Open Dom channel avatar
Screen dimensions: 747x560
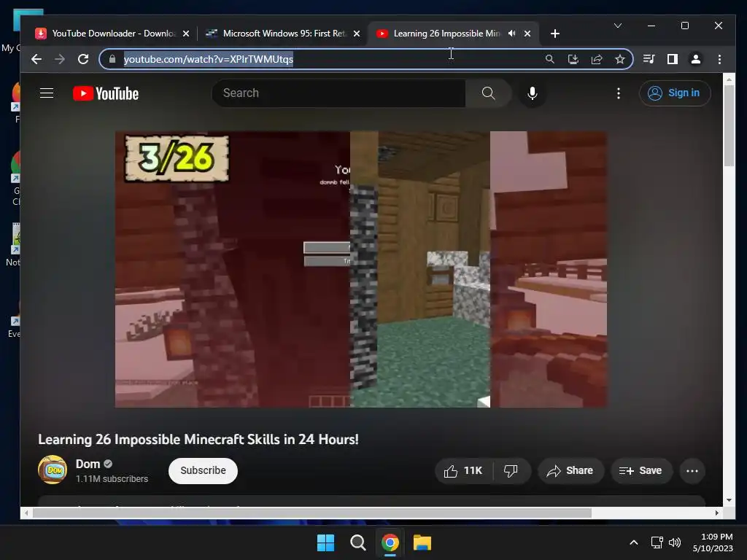(x=53, y=470)
